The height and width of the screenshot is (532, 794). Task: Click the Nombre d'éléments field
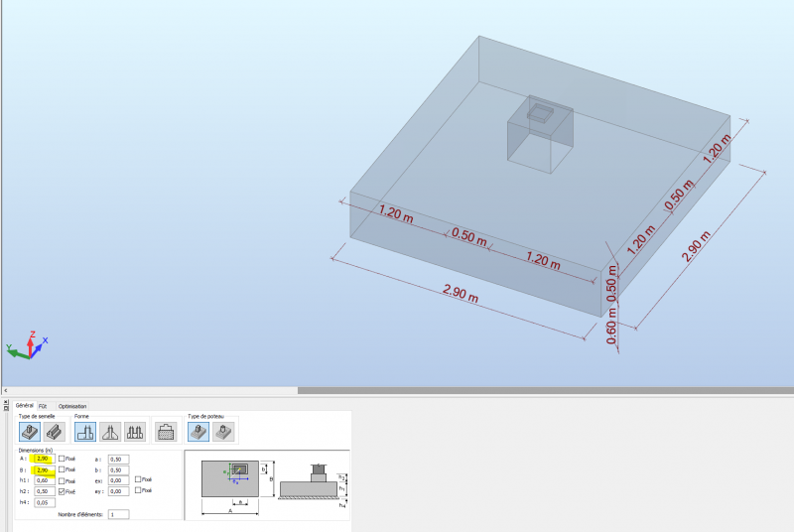coord(118,514)
